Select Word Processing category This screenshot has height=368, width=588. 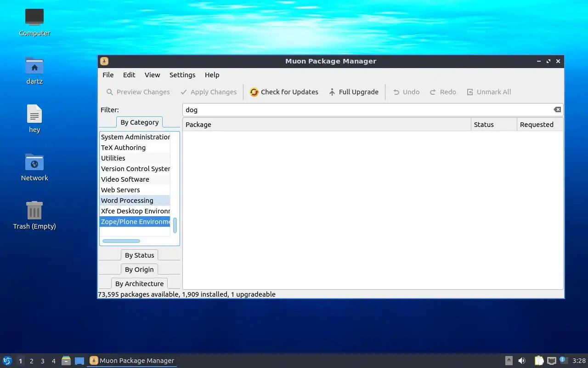[x=135, y=201]
